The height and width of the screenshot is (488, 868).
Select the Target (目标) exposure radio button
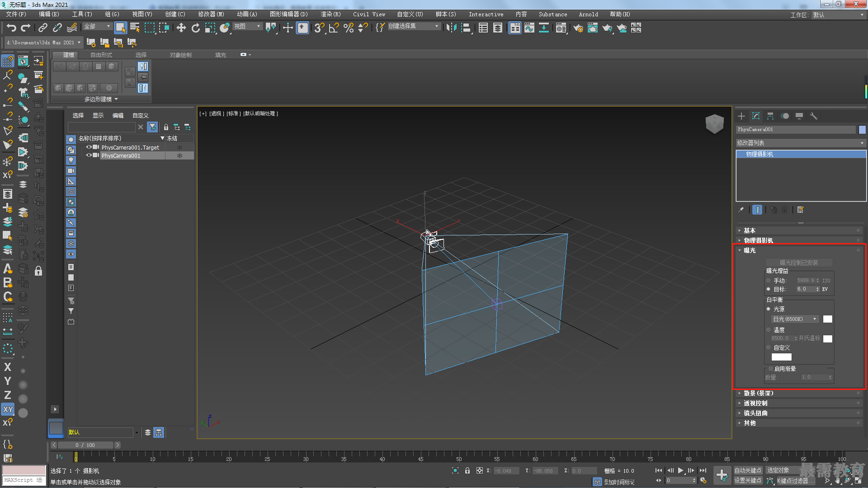click(x=769, y=289)
